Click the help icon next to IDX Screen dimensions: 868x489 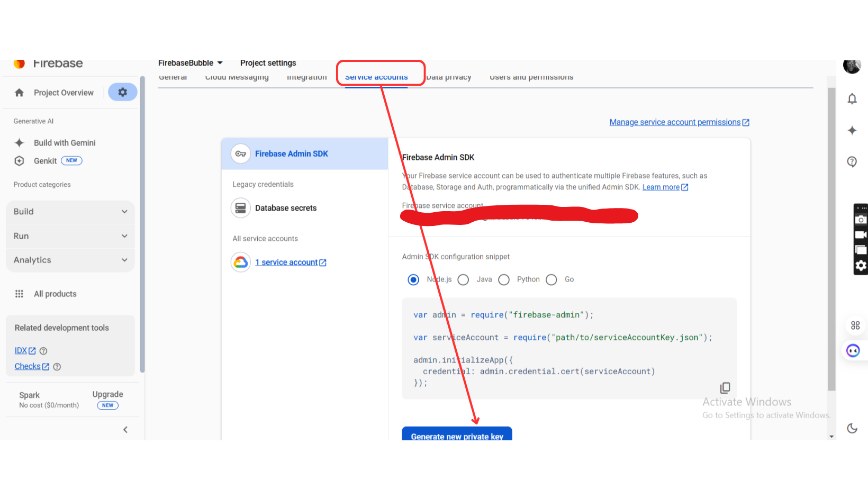[x=43, y=351]
